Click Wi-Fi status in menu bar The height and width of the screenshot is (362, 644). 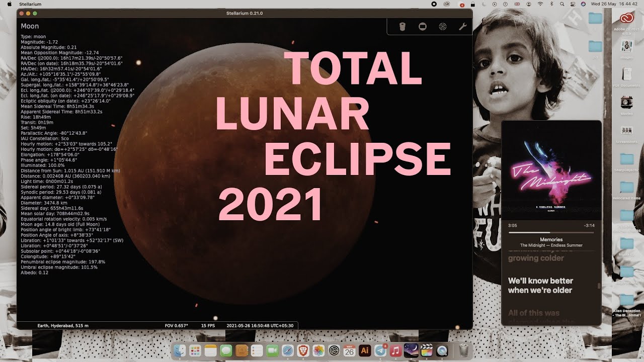pos(540,4)
